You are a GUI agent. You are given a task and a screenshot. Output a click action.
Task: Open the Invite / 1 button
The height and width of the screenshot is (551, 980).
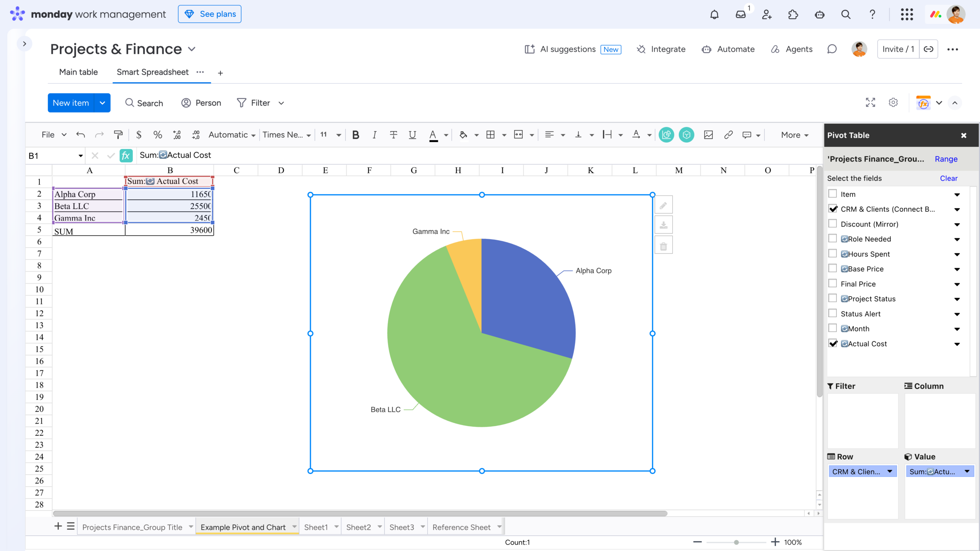[x=898, y=49]
